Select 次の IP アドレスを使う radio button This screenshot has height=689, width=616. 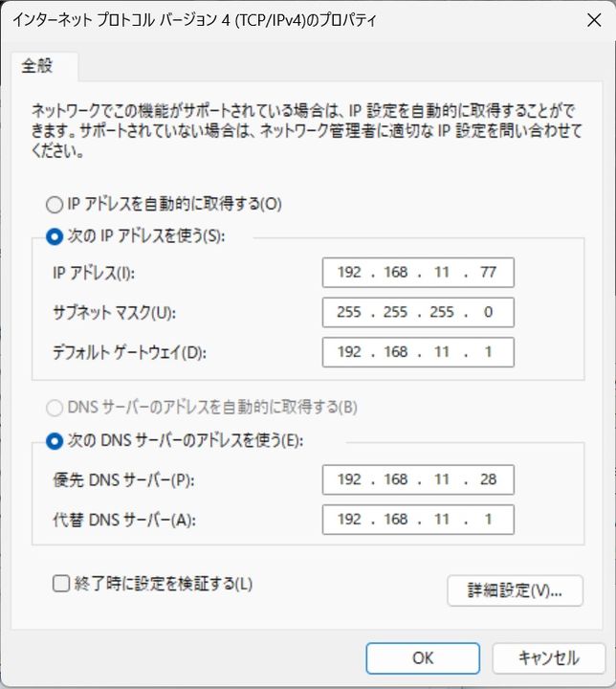point(55,237)
